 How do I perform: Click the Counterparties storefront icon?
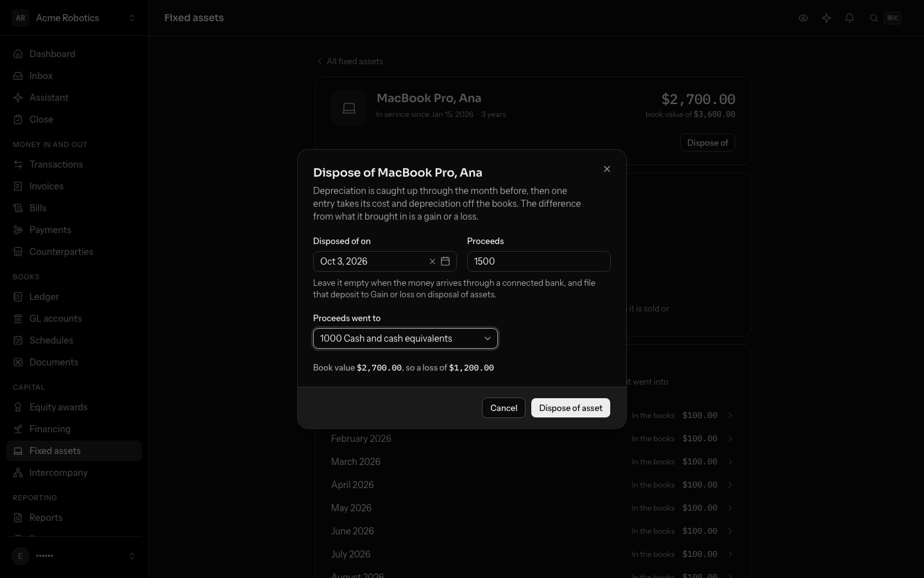pos(18,252)
